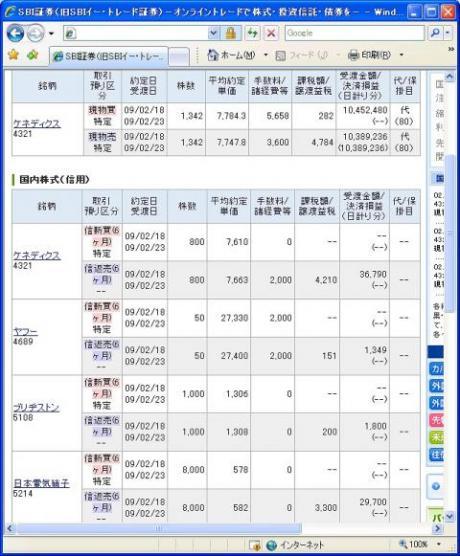Select the SBI証券 browser tab
Screen dimensions: 460x556
point(109,56)
